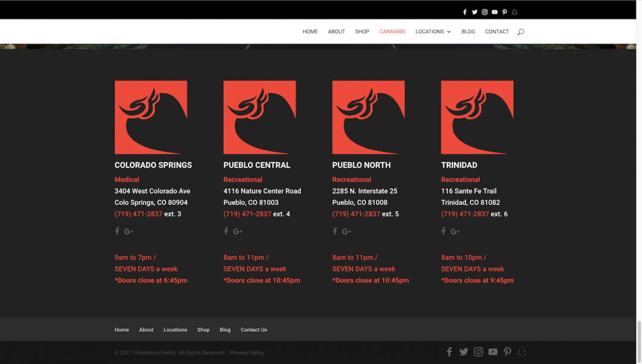Click the YouTube icon in top bar

[x=495, y=12]
